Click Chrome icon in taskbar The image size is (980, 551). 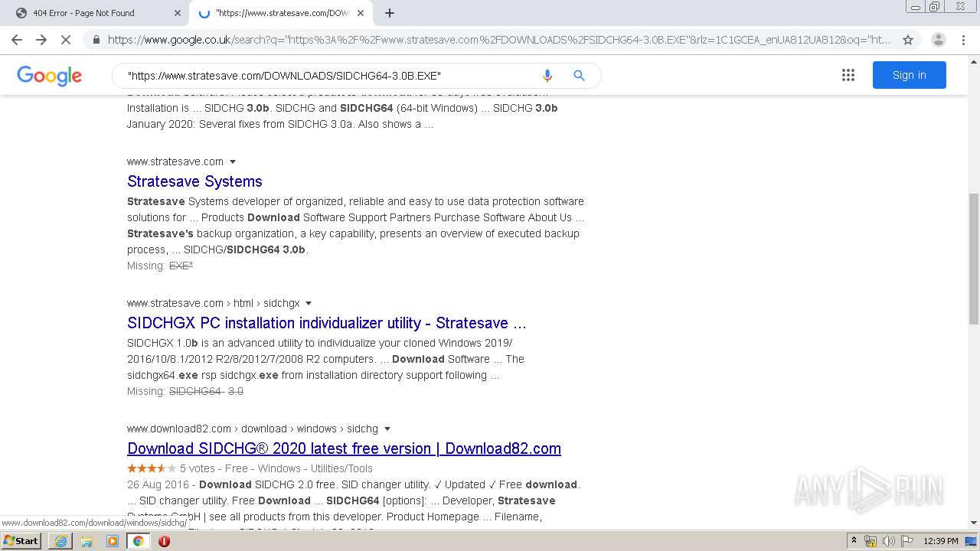click(x=138, y=541)
